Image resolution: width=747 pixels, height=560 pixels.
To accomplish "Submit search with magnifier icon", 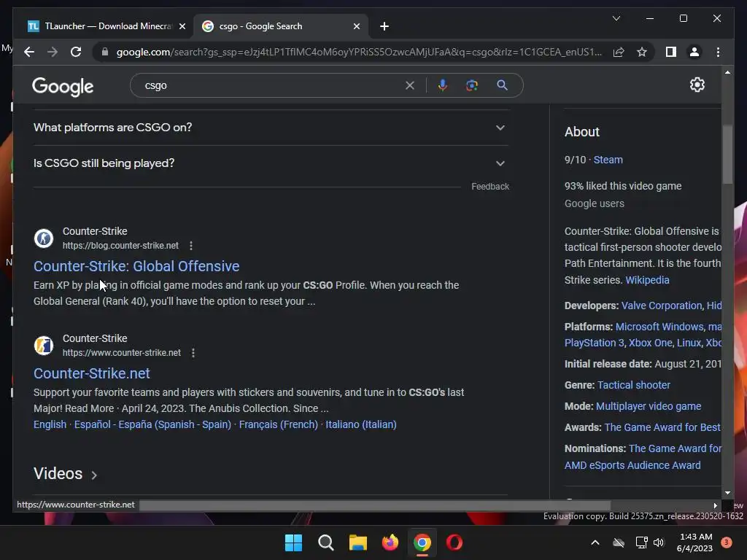I will point(502,85).
